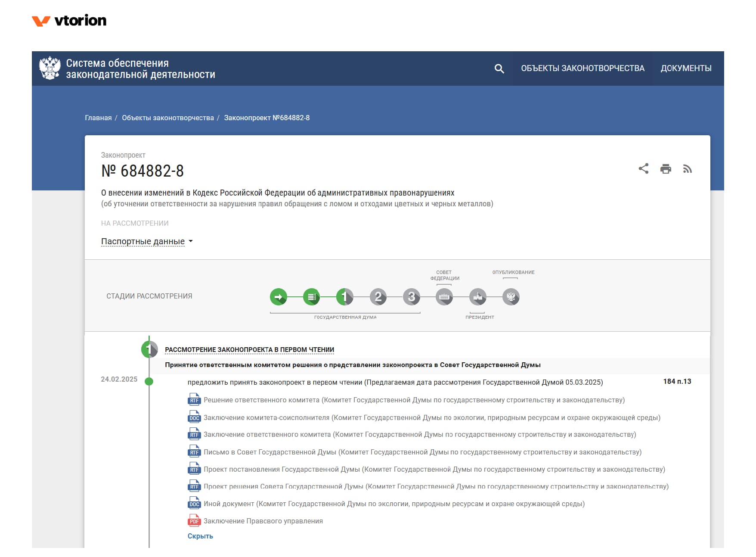Viewport: 756px width, 557px height.
Task: Click the 24.02.2025 green timeline dot
Action: click(x=149, y=381)
